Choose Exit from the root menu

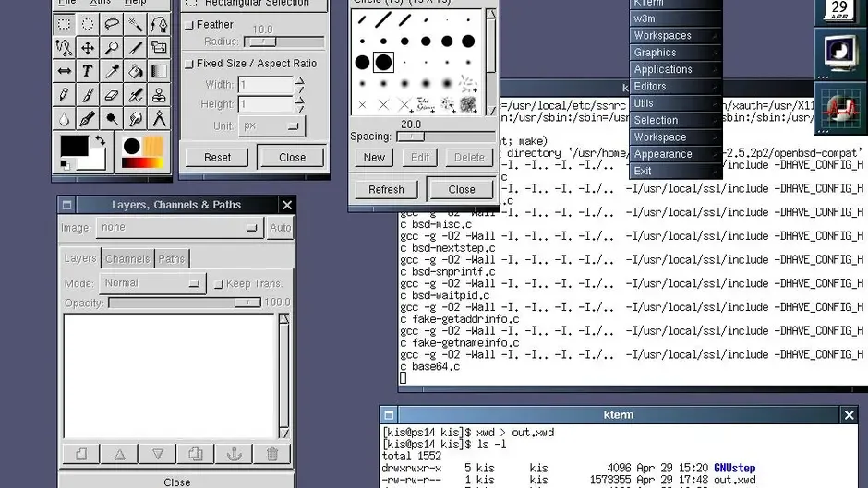coord(675,171)
